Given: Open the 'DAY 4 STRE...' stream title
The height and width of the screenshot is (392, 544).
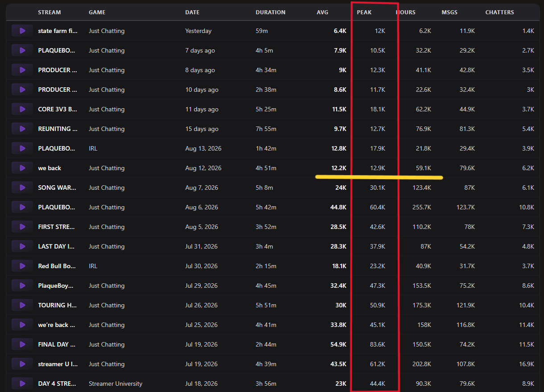Looking at the screenshot, I should pyautogui.click(x=57, y=384).
